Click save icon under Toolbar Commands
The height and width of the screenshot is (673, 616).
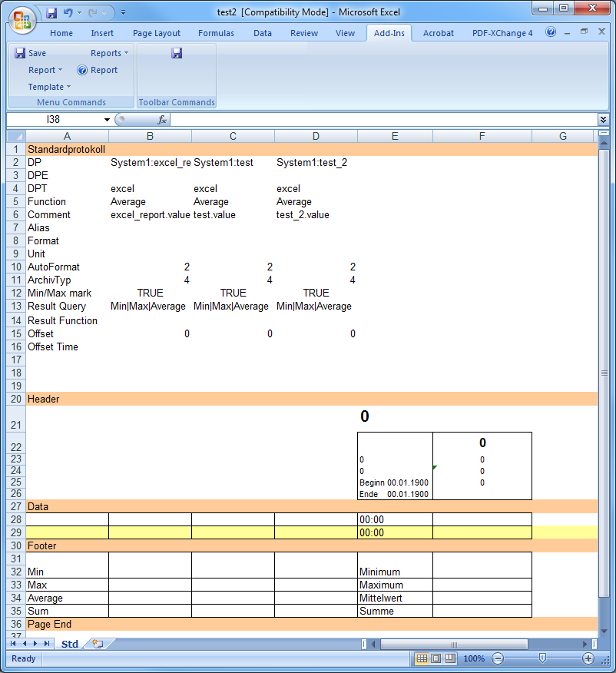[x=177, y=53]
